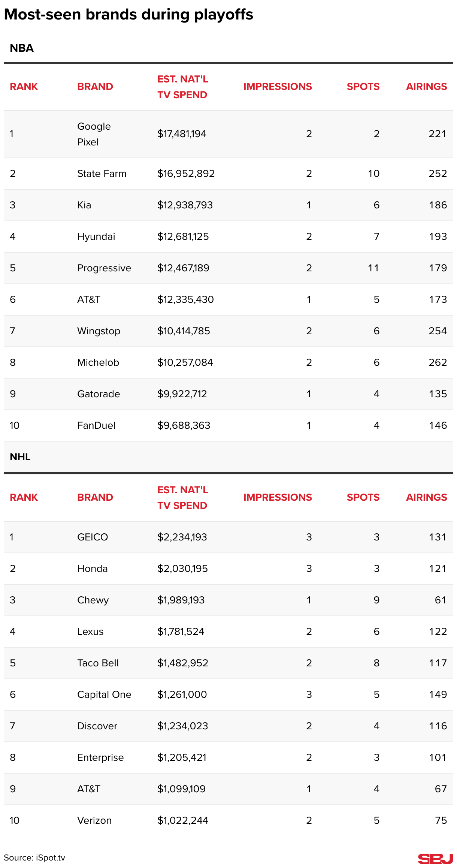This screenshot has width=457, height=868.
Task: Click the NHL section heading
Action: pos(20,457)
